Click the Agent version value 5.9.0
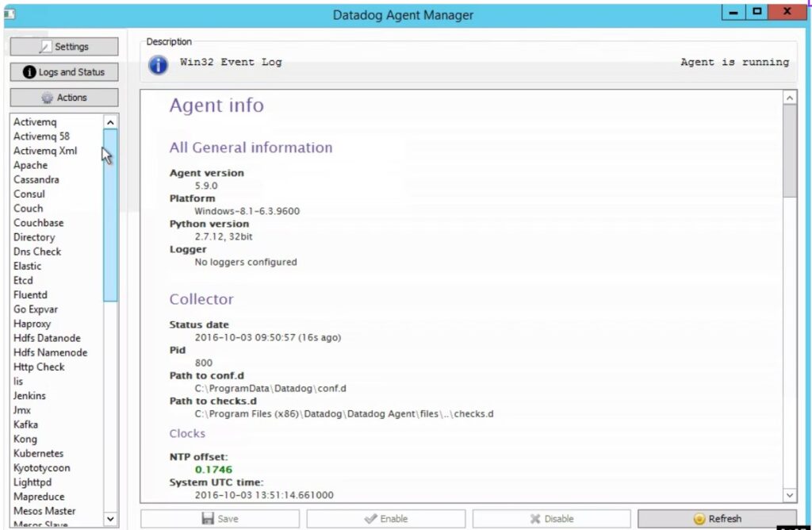Screen dimensions: 812x530 [x=206, y=186]
